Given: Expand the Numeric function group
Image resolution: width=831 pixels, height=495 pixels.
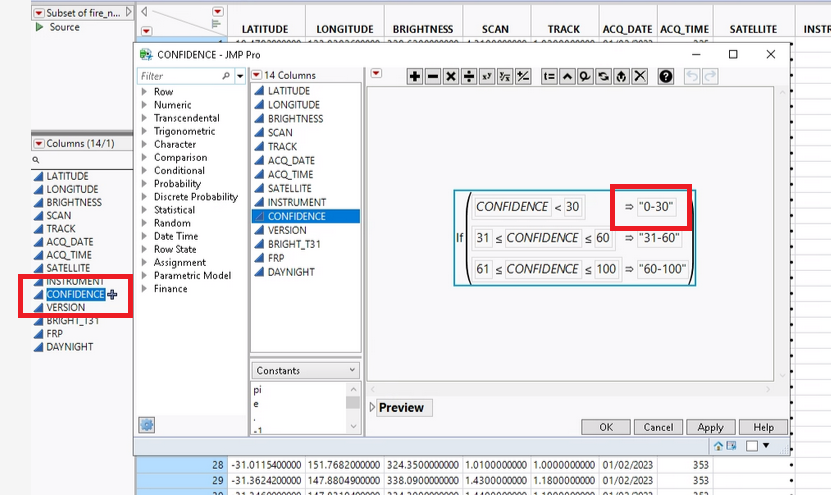Looking at the screenshot, I should click(x=144, y=105).
